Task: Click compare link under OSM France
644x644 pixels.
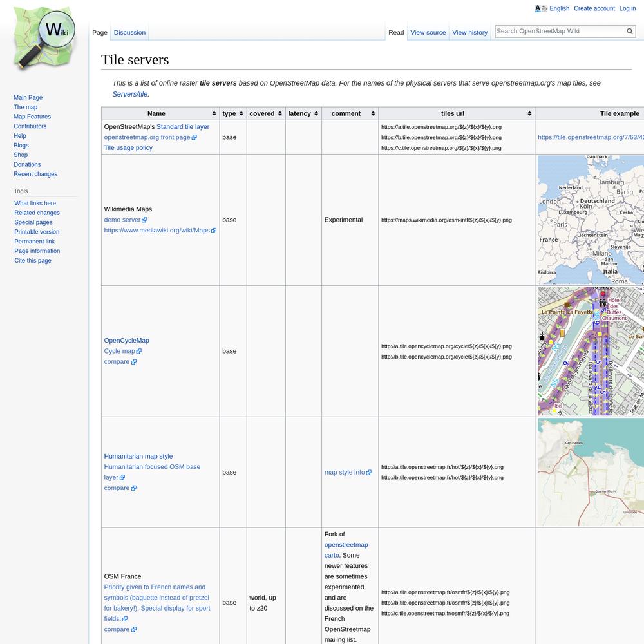Action: click(120, 629)
